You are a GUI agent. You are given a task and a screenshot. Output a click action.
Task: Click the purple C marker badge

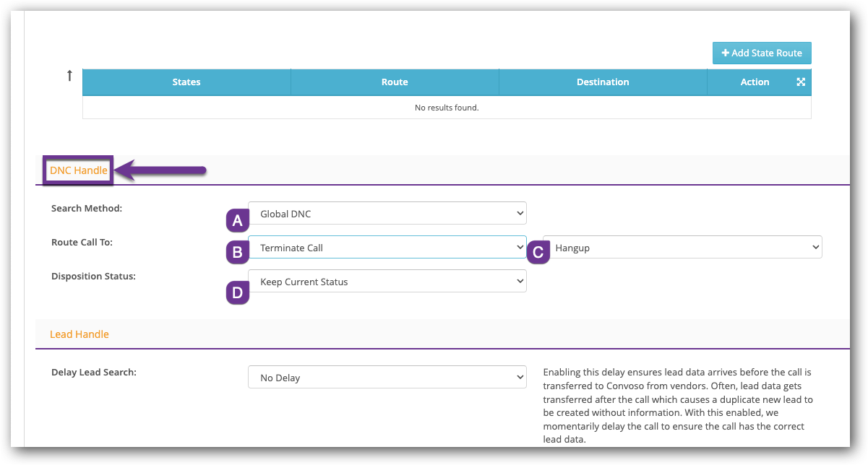538,253
